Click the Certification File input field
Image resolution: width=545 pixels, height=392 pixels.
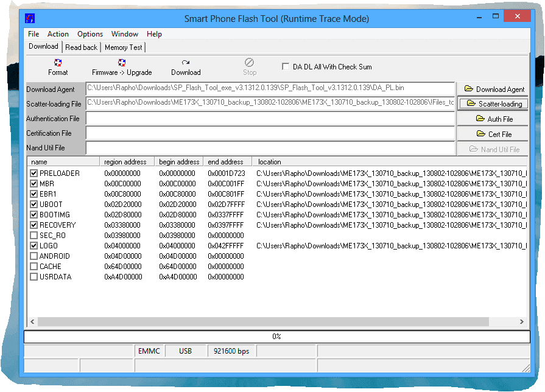pos(270,133)
